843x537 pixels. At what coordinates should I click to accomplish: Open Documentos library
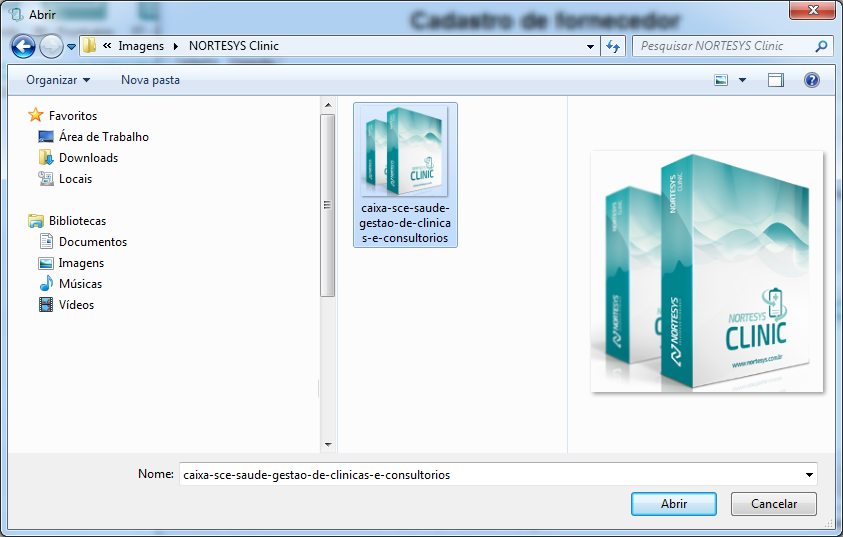pyautogui.click(x=92, y=241)
